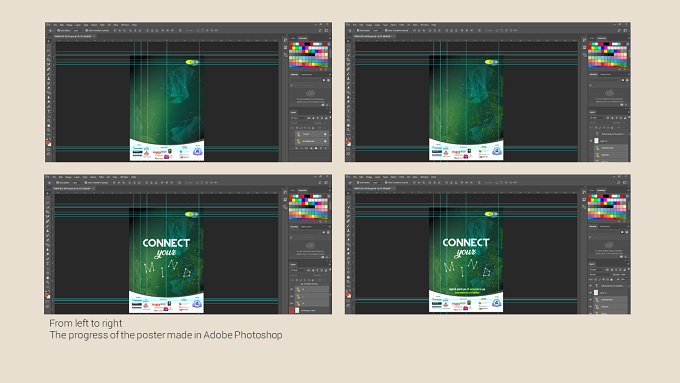Select the Pen tool in bottom-left screenshot
This screenshot has width=680, height=383.
pyautogui.click(x=48, y=259)
